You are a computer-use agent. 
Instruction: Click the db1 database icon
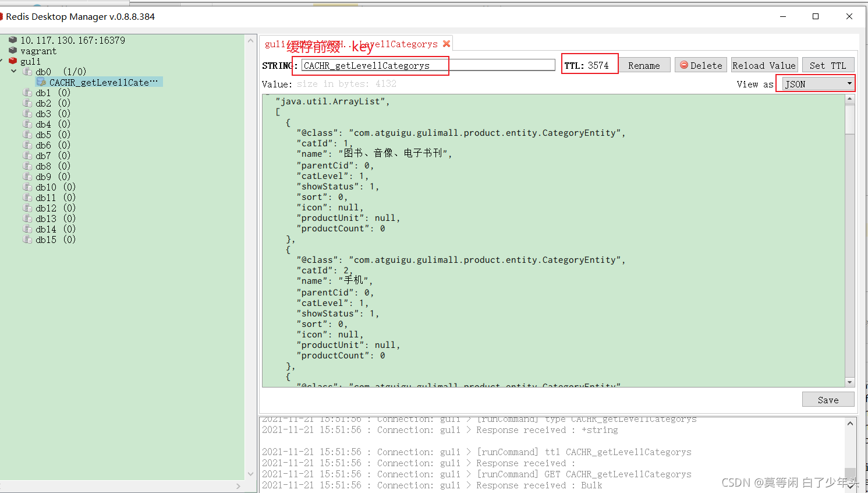[27, 93]
